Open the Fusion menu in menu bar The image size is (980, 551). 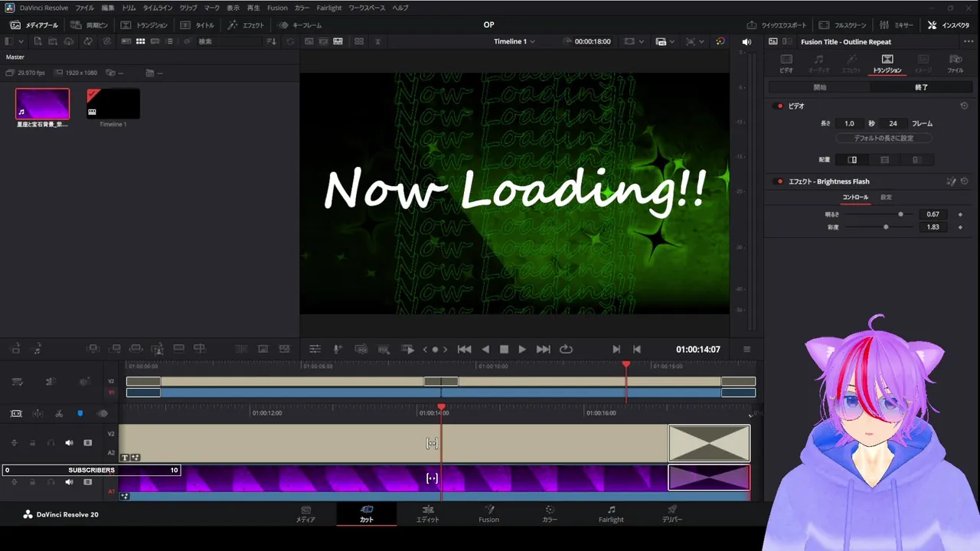277,8
